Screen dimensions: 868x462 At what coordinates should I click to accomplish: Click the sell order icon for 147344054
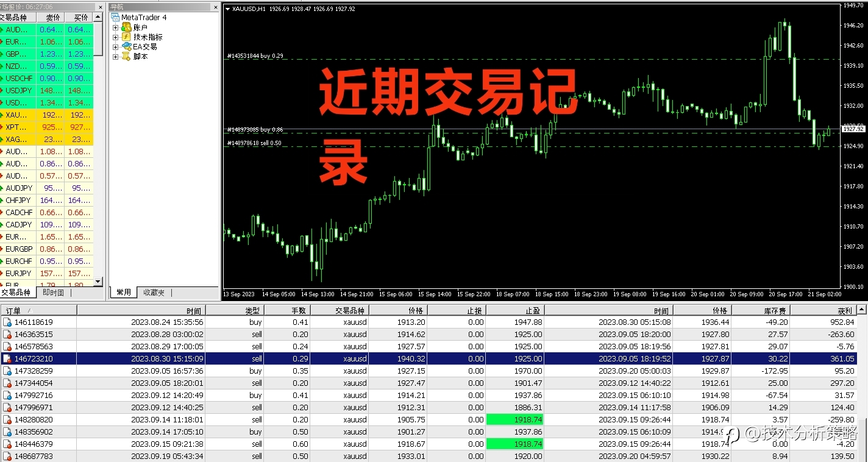(x=7, y=383)
